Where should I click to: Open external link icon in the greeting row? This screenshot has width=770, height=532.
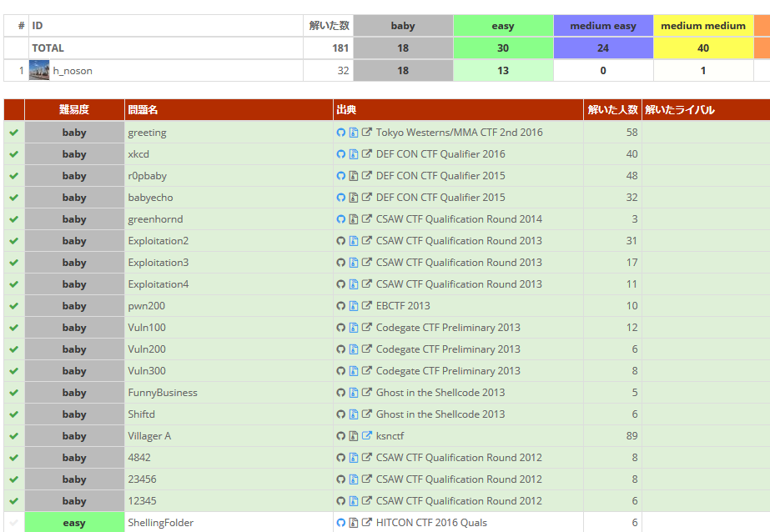click(367, 132)
